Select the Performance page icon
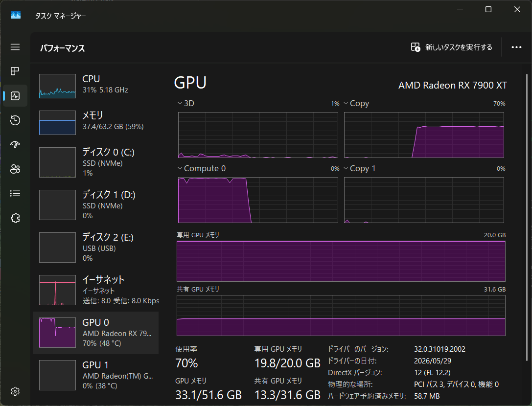Screen dimensions: 532x406 [x=15, y=96]
